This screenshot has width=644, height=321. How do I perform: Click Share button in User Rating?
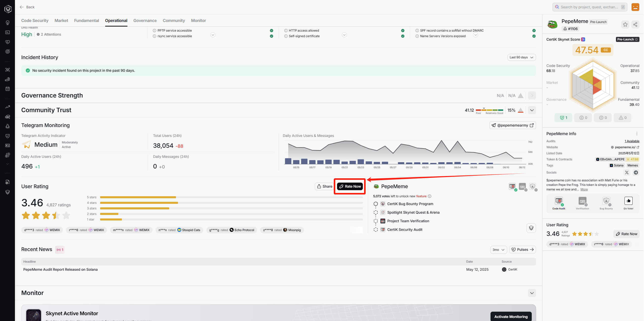[325, 186]
